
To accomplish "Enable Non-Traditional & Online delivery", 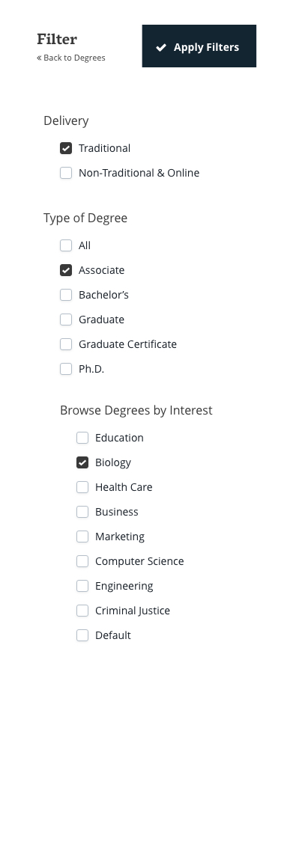I will tap(66, 173).
